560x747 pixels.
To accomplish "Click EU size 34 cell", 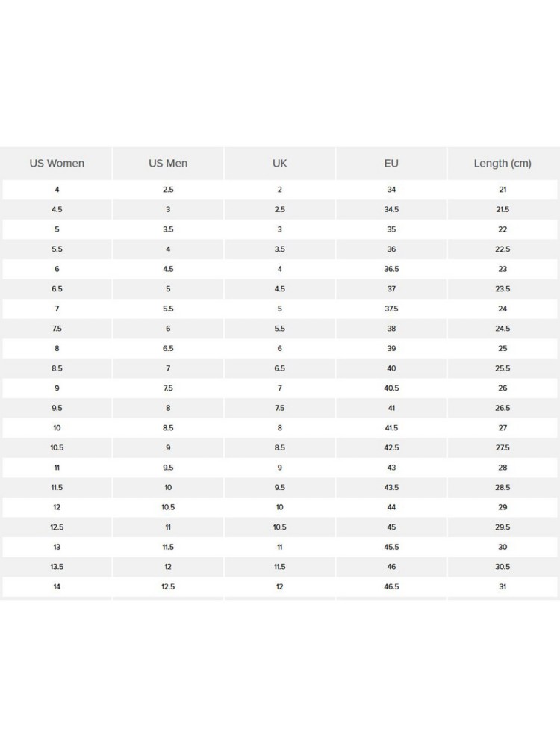I will (391, 190).
